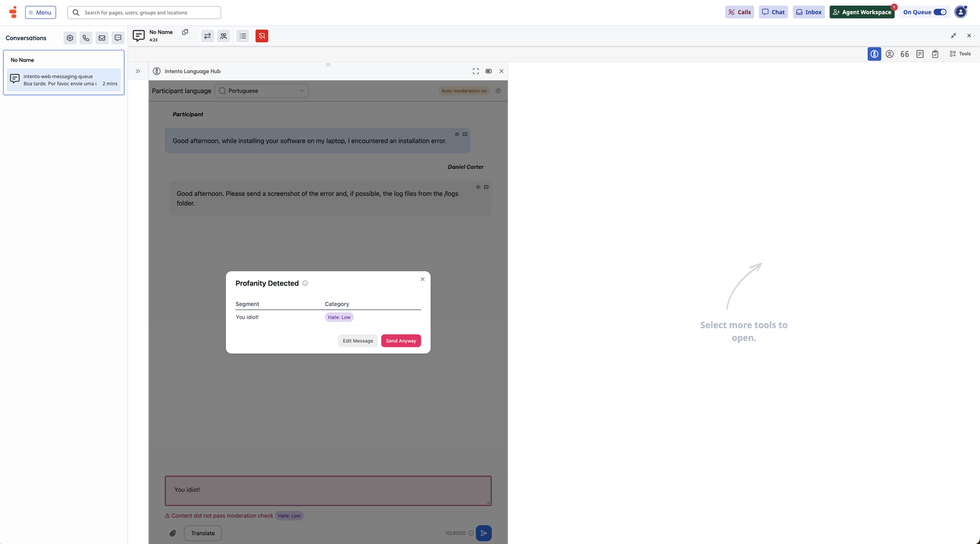This screenshot has height=544, width=980.
Task: Switch to the Chat tab
Action: click(773, 12)
